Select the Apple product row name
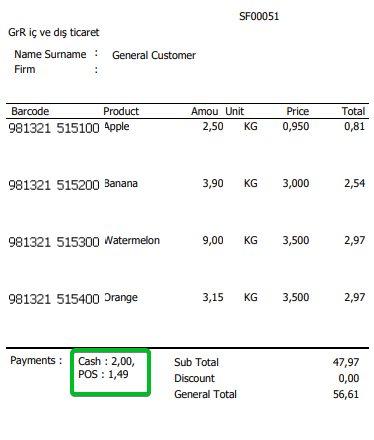The height and width of the screenshot is (440, 374). (x=117, y=127)
